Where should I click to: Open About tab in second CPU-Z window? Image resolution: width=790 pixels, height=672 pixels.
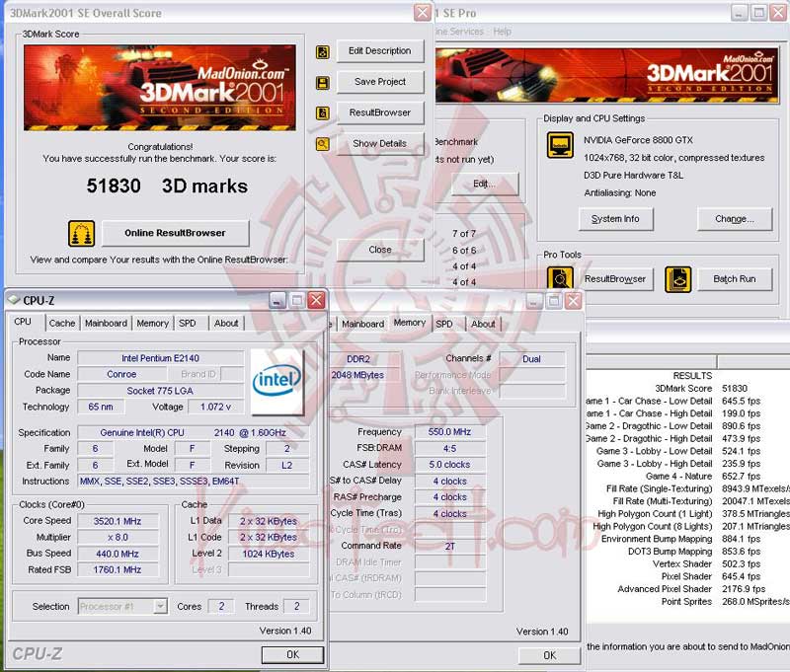[x=483, y=325]
